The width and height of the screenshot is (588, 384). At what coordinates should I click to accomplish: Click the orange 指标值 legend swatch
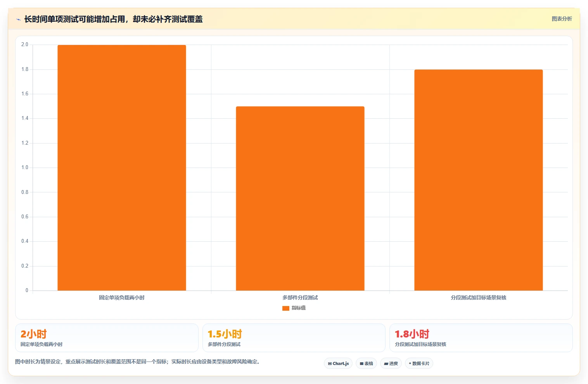click(286, 308)
